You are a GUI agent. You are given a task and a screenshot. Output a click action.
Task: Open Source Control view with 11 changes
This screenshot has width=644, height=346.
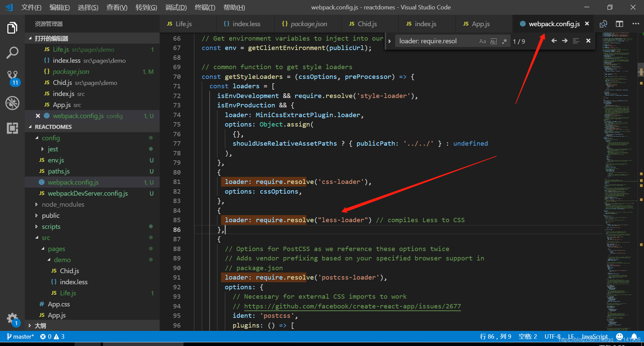point(12,78)
